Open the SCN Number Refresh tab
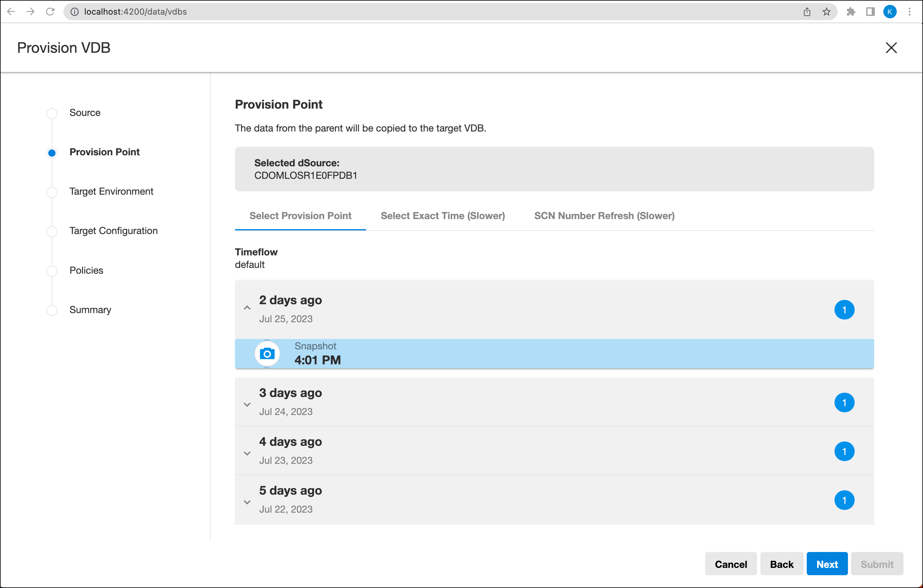 pyautogui.click(x=604, y=216)
